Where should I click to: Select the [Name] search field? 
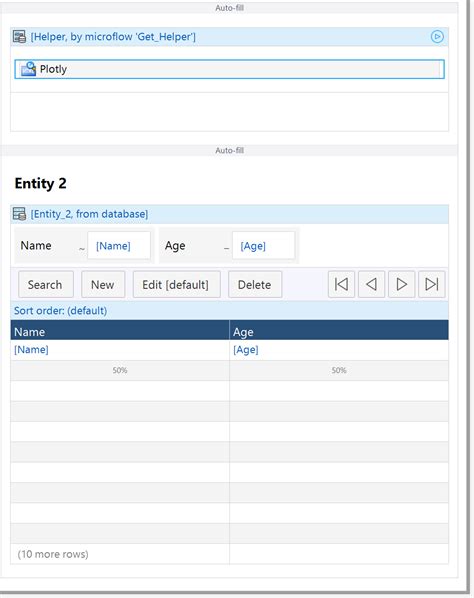click(x=119, y=246)
